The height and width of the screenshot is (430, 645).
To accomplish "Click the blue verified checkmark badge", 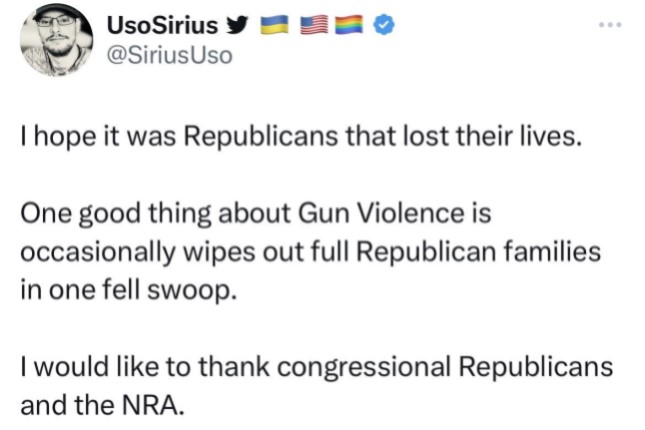I will click(383, 25).
